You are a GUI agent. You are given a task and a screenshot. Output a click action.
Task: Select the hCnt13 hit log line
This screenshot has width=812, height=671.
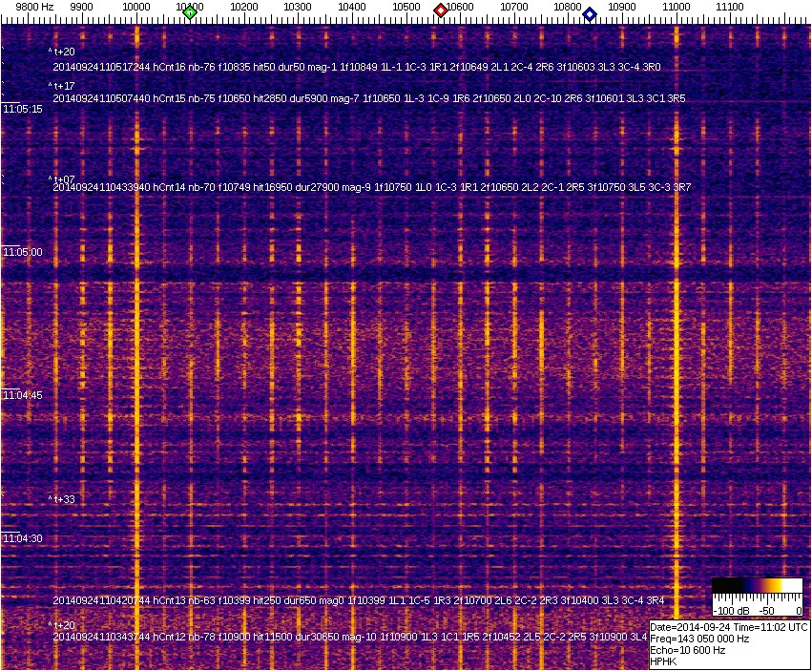click(358, 600)
